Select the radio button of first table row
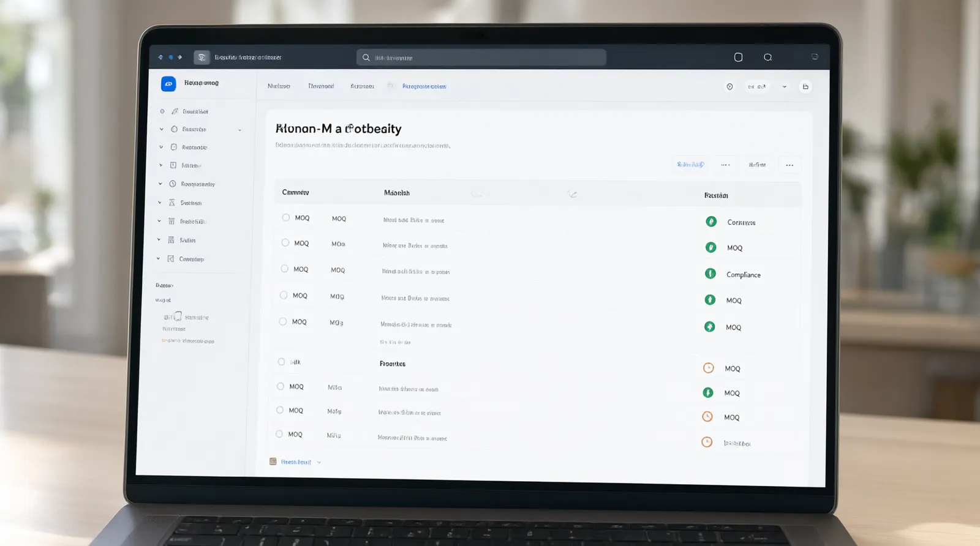Viewport: 980px width, 546px height. click(286, 217)
